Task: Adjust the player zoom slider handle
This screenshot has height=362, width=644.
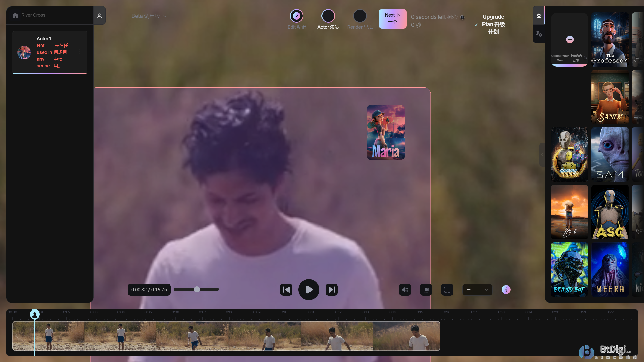Action: coord(197,289)
